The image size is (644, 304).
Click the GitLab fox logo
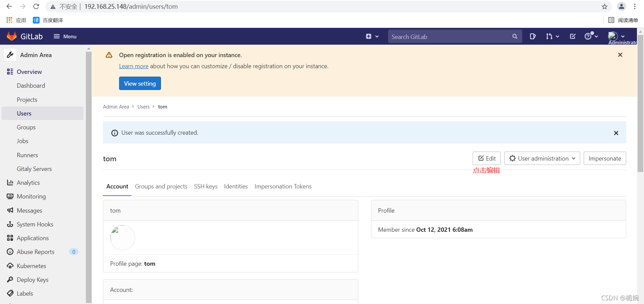tap(12, 36)
